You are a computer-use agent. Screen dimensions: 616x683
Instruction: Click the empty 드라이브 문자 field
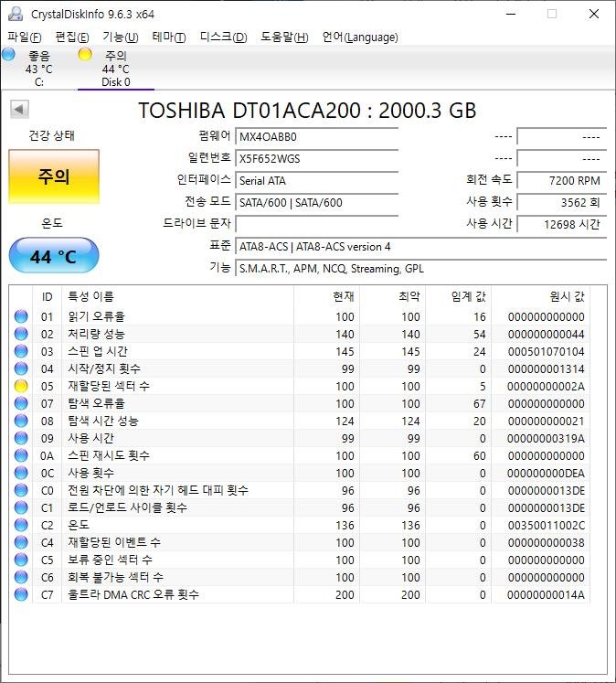coord(316,224)
